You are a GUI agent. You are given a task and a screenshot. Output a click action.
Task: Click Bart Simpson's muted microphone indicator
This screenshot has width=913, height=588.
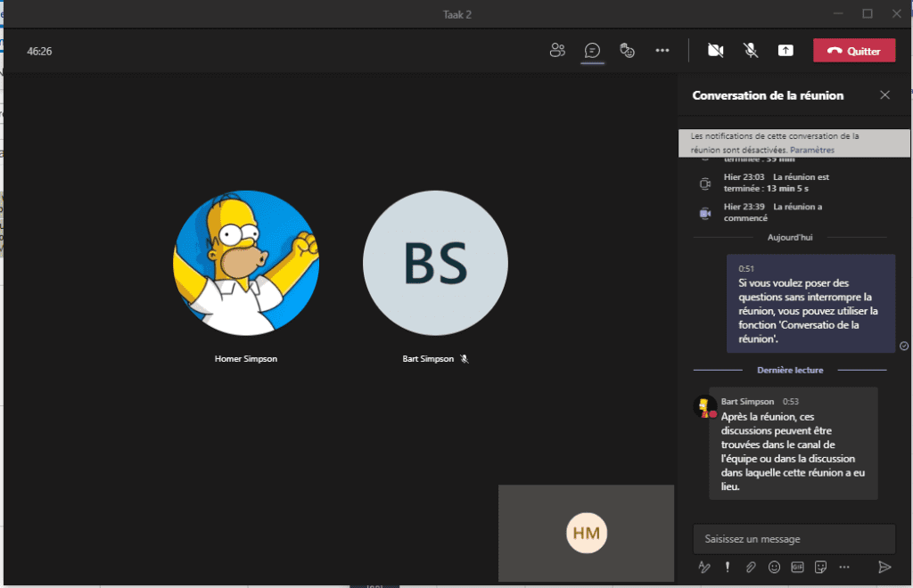464,359
